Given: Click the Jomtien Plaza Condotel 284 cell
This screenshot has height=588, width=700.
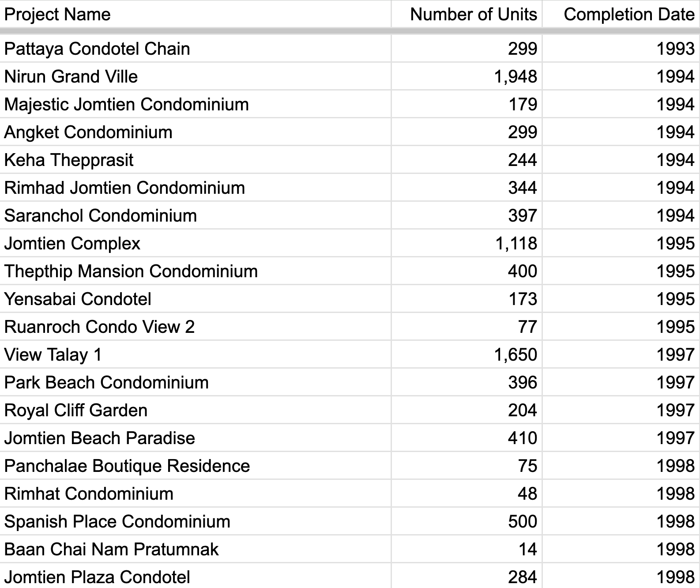Looking at the screenshot, I should tap(467, 576).
